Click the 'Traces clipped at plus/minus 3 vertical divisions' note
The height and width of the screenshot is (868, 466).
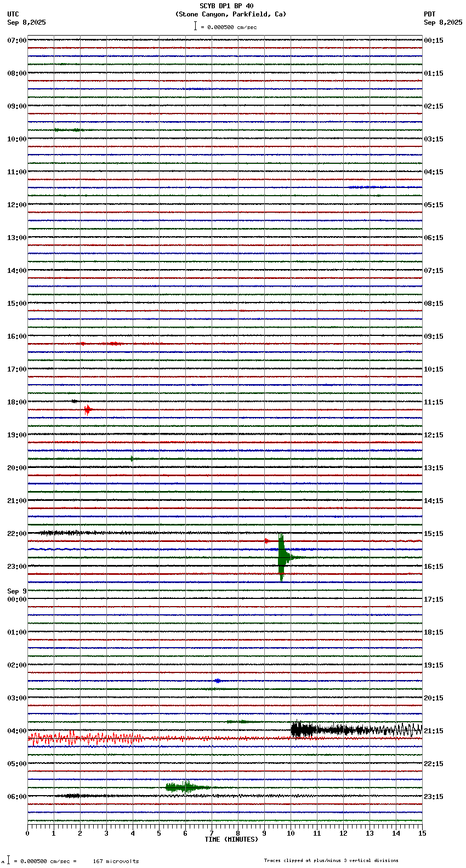(x=331, y=860)
